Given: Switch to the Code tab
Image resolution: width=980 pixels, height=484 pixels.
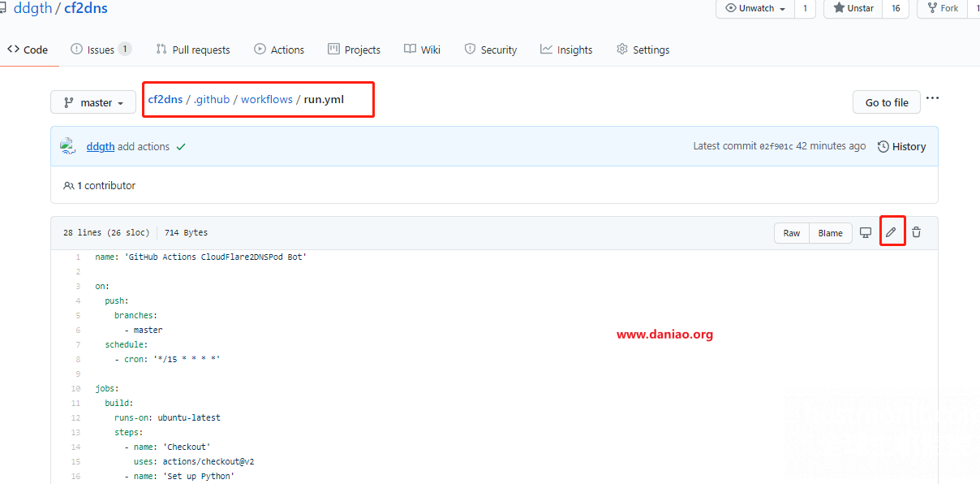Looking at the screenshot, I should click(x=28, y=50).
